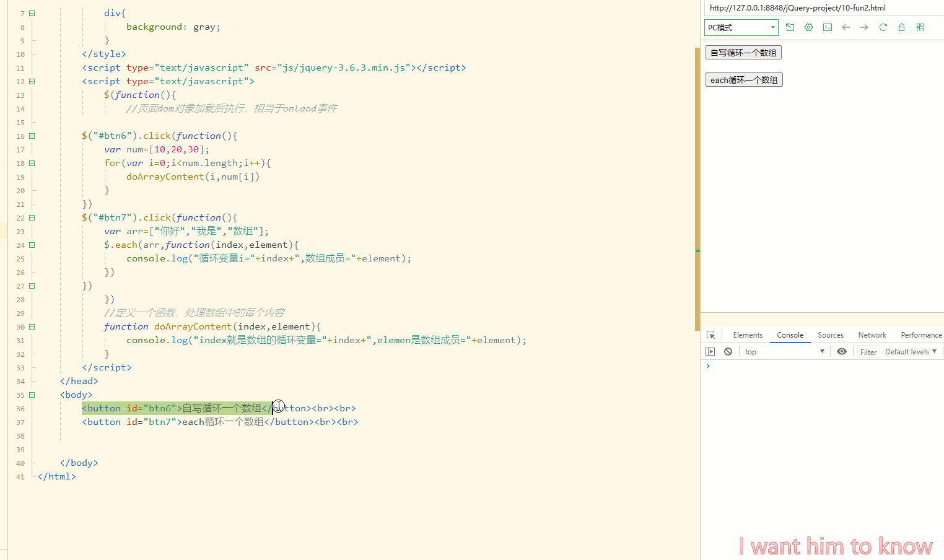The width and height of the screenshot is (944, 560).
Task: Click on "doArrayContent(i,num[i])" at line 19
Action: (x=193, y=177)
